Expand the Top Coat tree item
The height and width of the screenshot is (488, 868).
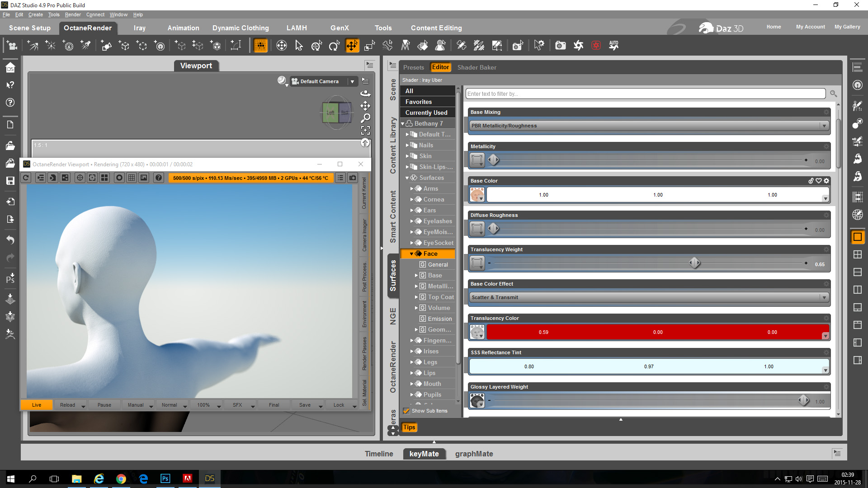click(x=416, y=297)
